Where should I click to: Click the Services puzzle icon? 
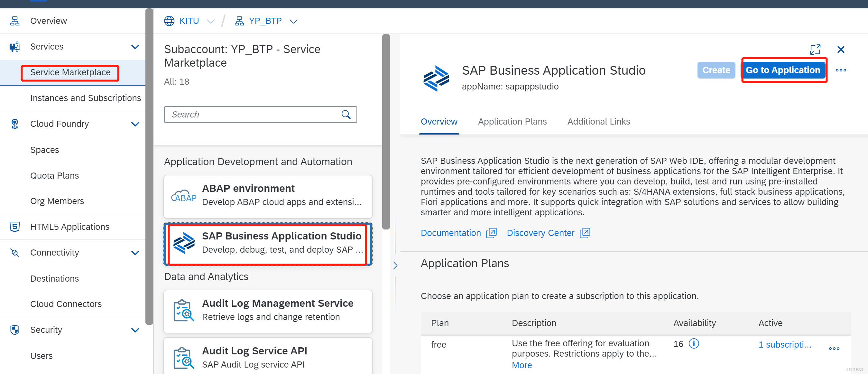coord(15,47)
